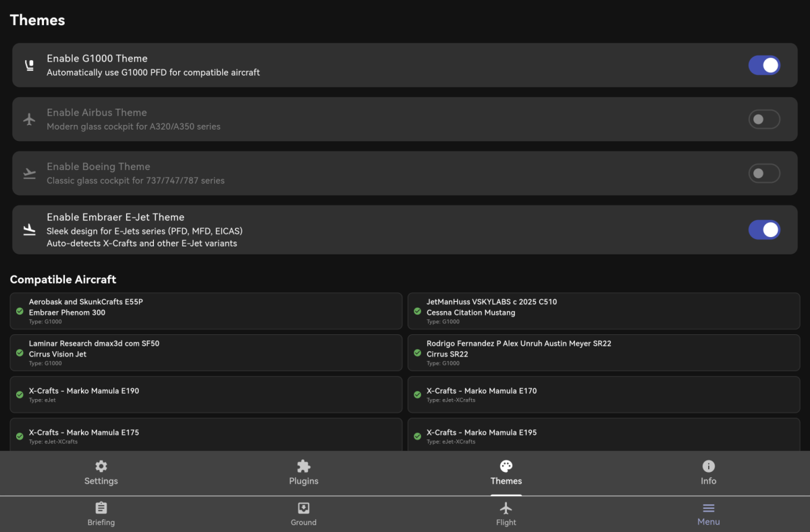Open the Ground tab
The image size is (810, 532).
tap(304, 514)
